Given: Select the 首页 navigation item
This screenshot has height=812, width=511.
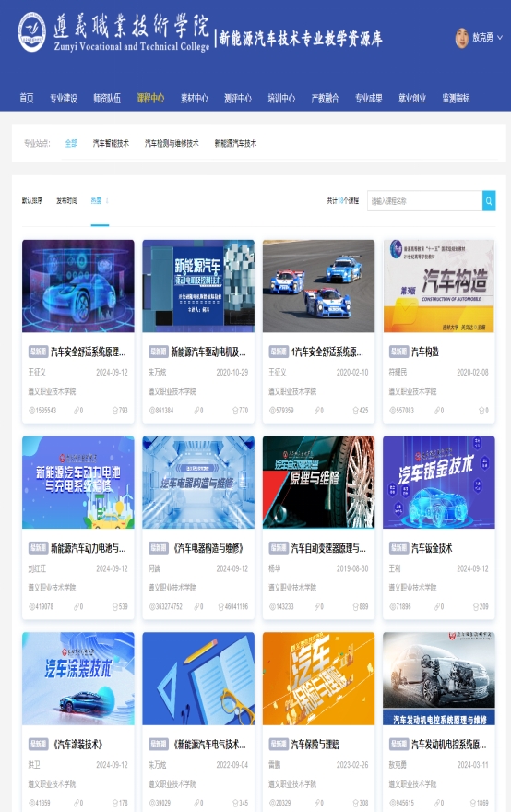Looking at the screenshot, I should (x=27, y=98).
